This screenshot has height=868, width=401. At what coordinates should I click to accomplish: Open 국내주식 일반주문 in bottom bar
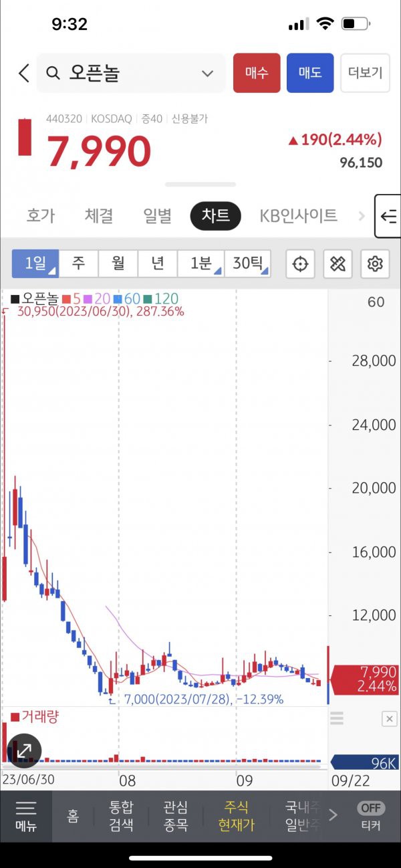pyautogui.click(x=302, y=816)
